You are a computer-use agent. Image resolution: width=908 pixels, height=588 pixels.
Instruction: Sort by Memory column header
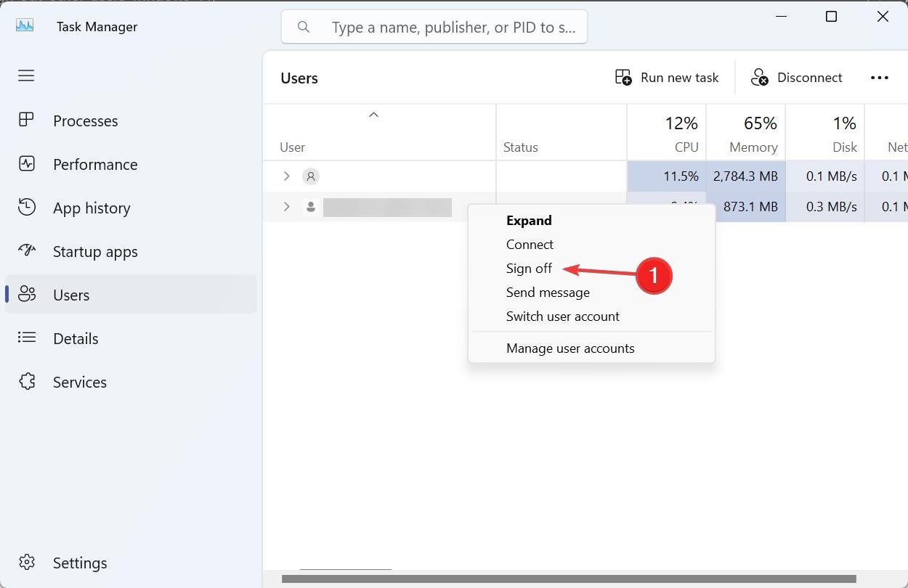746,133
